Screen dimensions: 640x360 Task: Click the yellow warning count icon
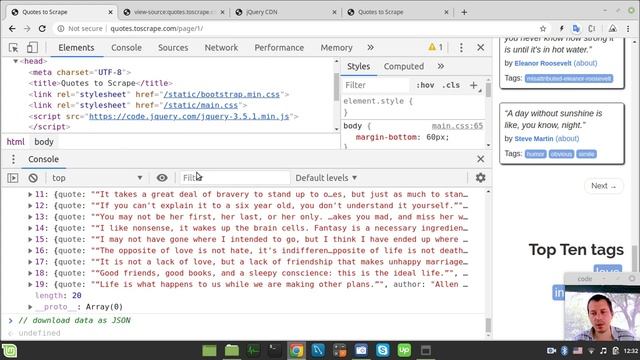click(436, 47)
